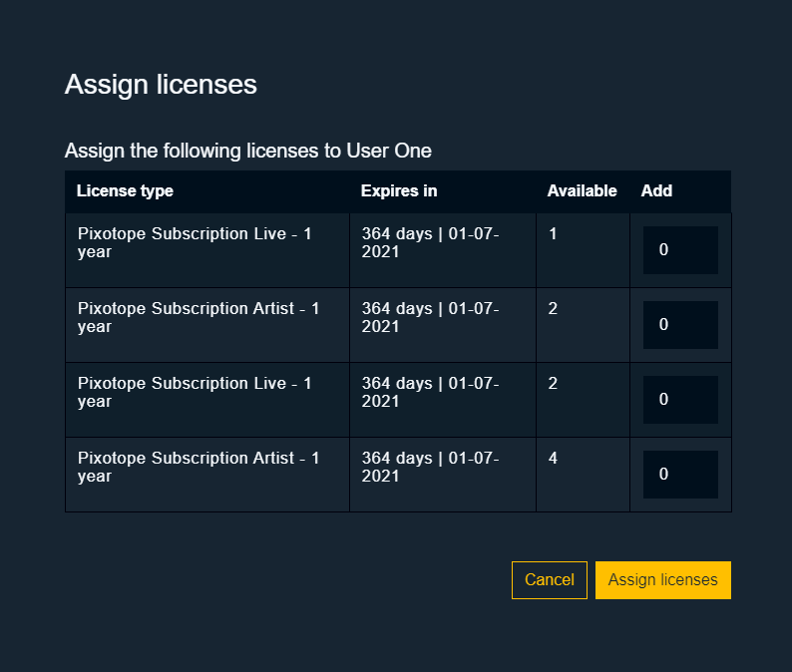Confirm with the yellow Assign licenses button
Image resolution: width=792 pixels, height=672 pixels.
662,580
